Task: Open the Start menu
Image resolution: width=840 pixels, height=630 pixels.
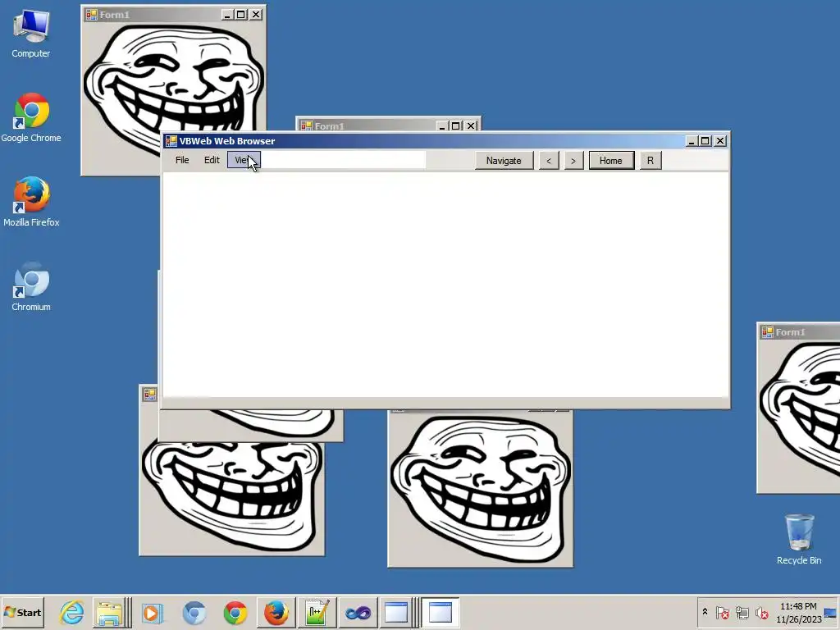Action: [x=23, y=612]
